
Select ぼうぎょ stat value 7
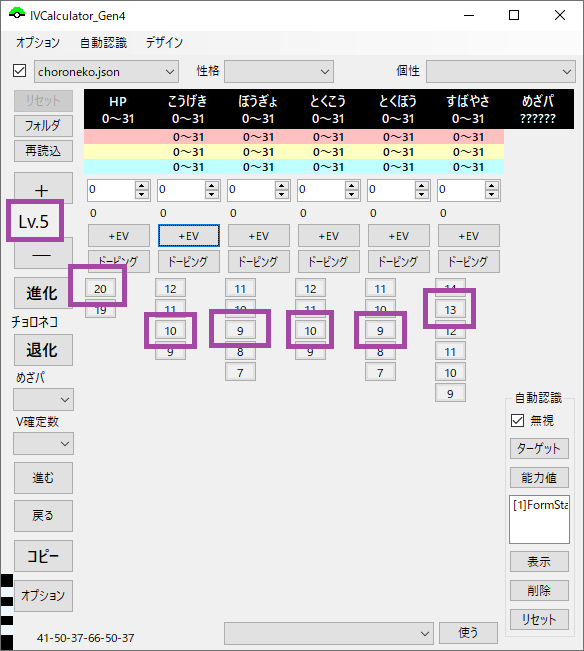coord(240,372)
